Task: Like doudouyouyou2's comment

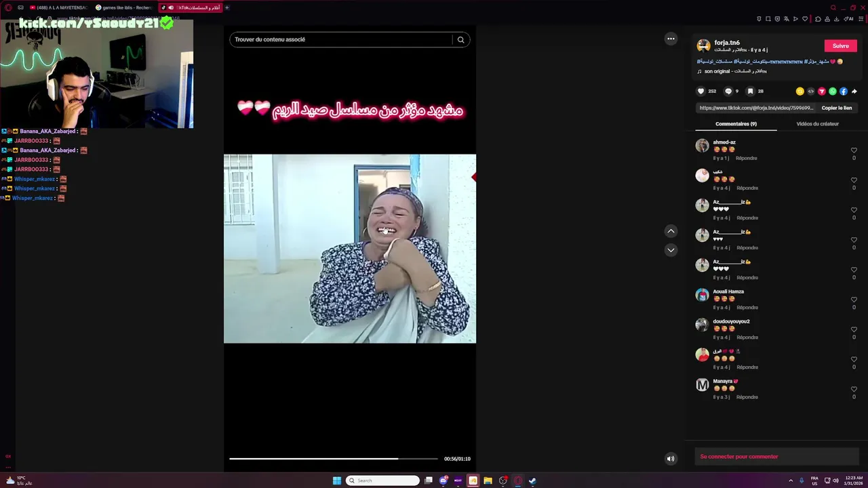Action: [x=854, y=329]
